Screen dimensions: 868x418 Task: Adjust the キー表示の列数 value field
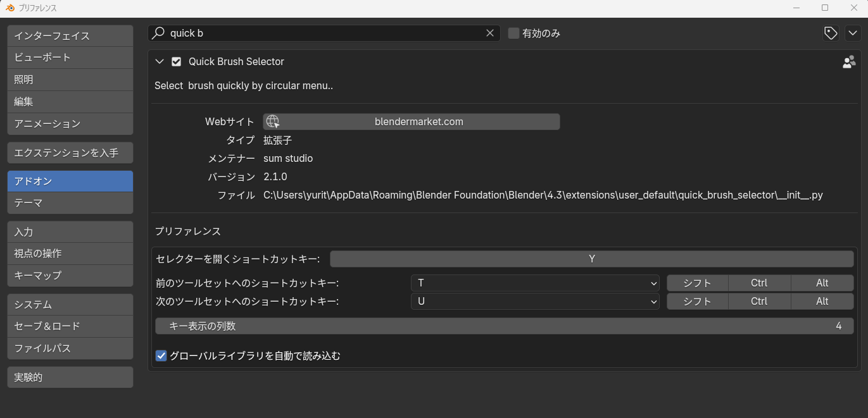(x=505, y=326)
